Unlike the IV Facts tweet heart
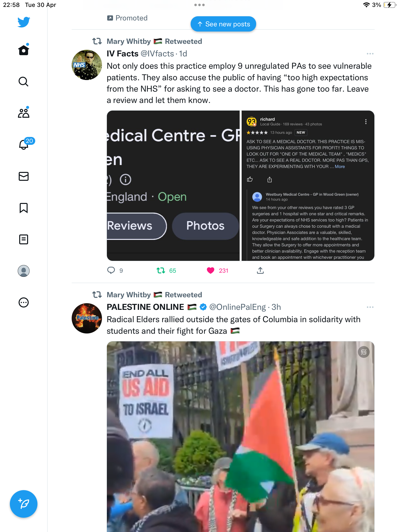399x532 pixels. point(211,271)
